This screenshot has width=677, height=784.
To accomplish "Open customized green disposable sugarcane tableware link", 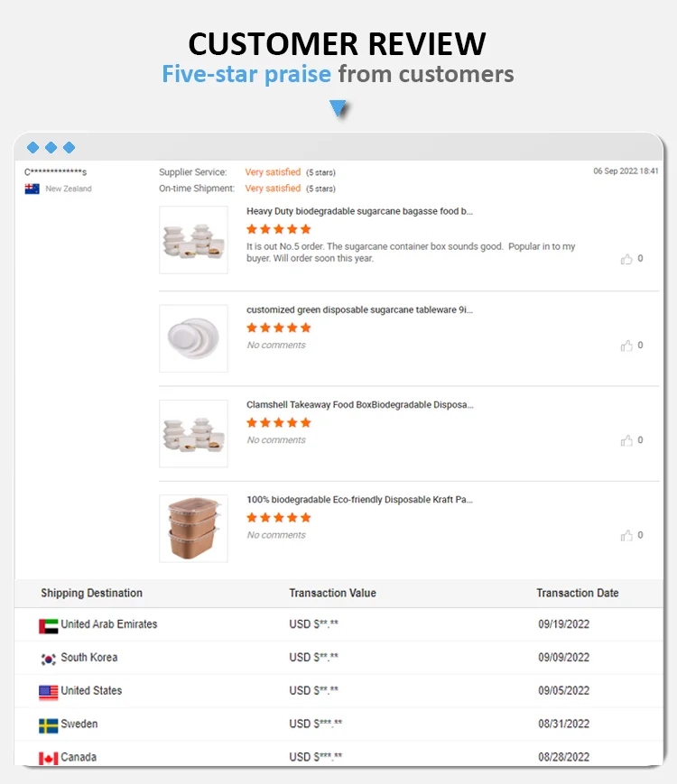I will click(359, 309).
